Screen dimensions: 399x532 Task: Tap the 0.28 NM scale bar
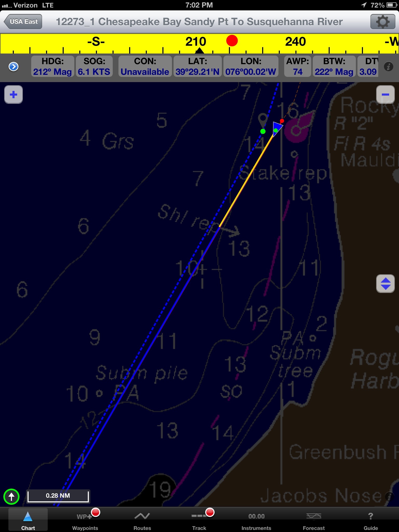[x=58, y=496]
